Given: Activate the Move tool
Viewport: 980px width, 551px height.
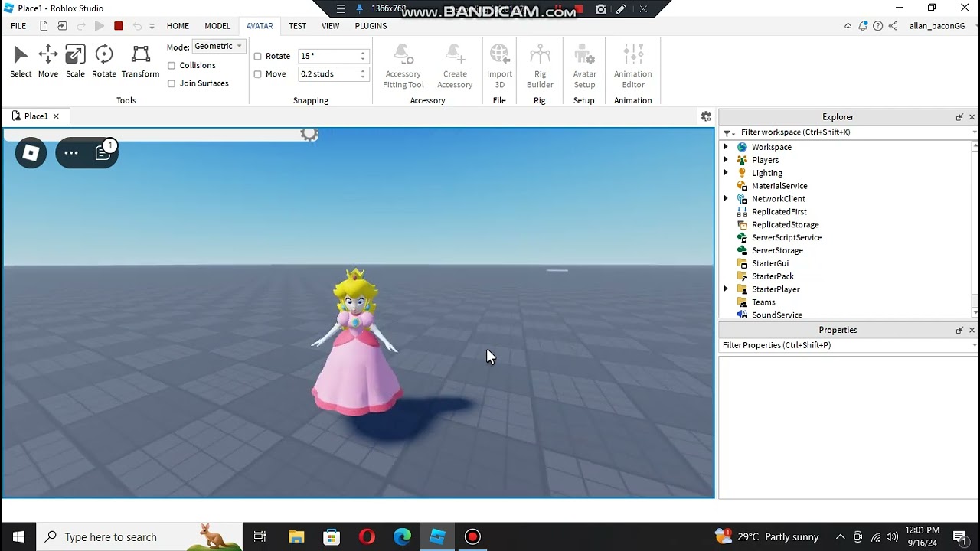Looking at the screenshot, I should tap(48, 61).
